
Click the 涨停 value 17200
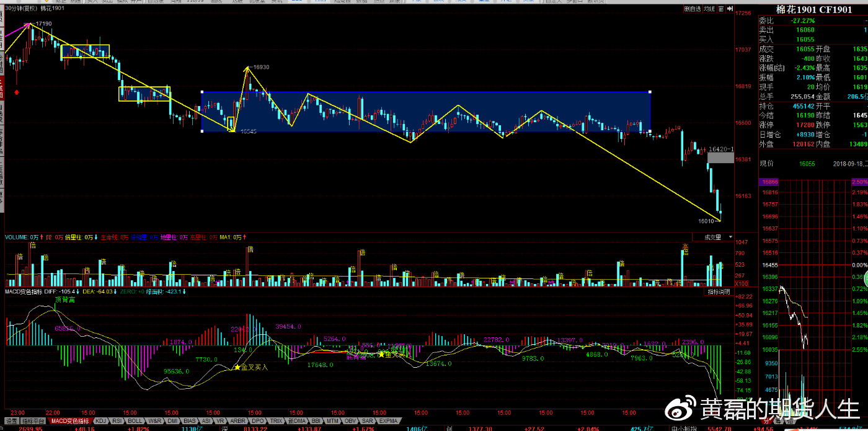[x=805, y=125]
